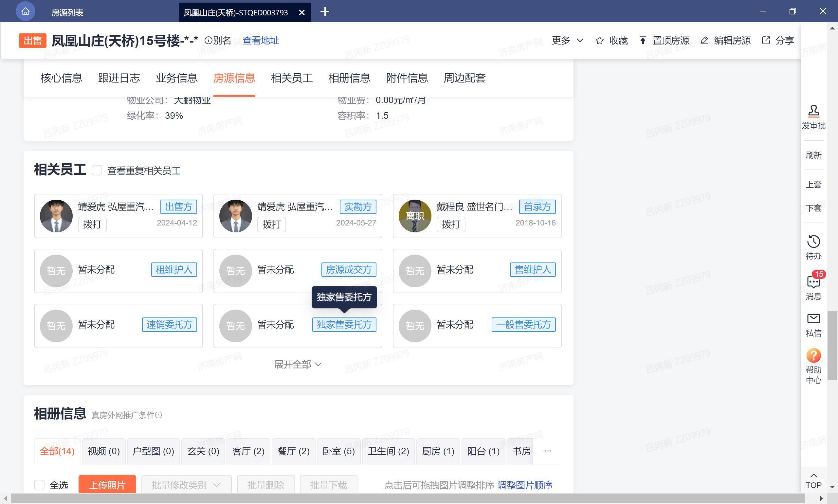The height and width of the screenshot is (504, 838).
Task: Click the 暂无 avatar on the 速销委托方 card
Action: pyautogui.click(x=56, y=326)
